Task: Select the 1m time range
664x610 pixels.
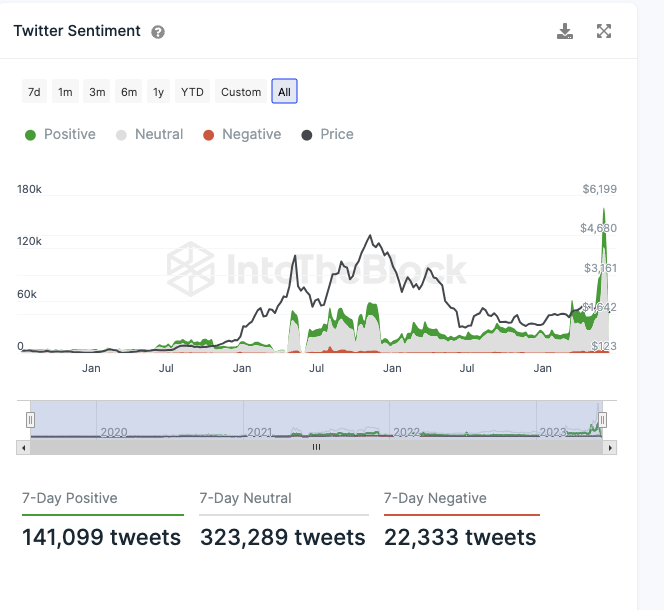Action: (65, 92)
